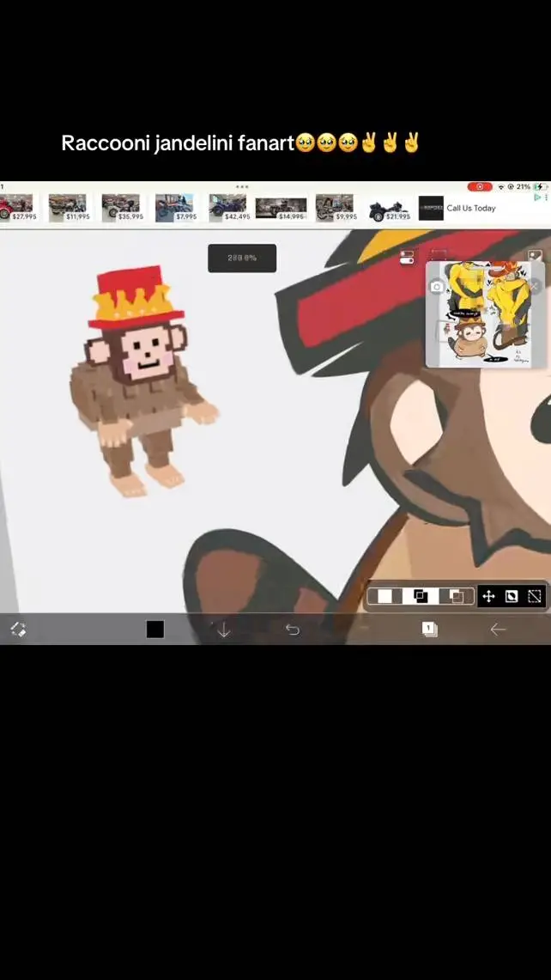Open the black color swatch picker

coord(155,630)
